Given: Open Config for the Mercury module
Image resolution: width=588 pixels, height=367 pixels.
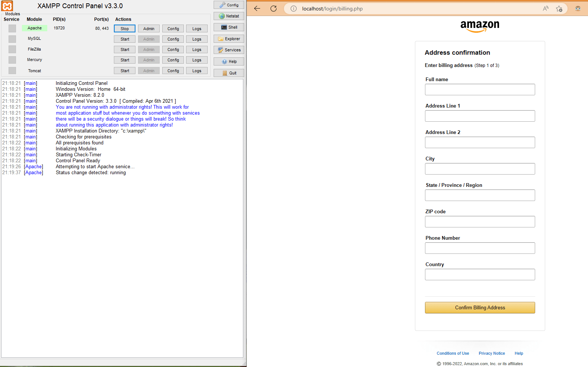Looking at the screenshot, I should (x=173, y=60).
